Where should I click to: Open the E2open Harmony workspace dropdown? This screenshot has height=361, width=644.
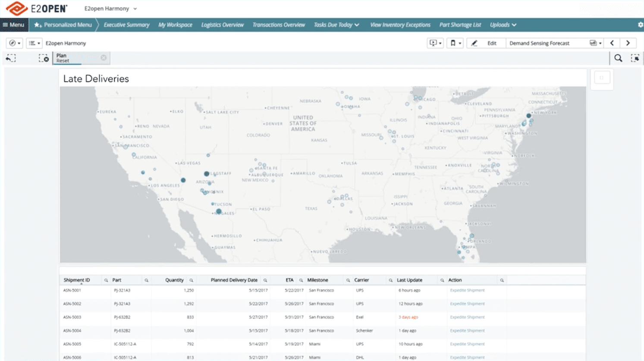point(109,8)
